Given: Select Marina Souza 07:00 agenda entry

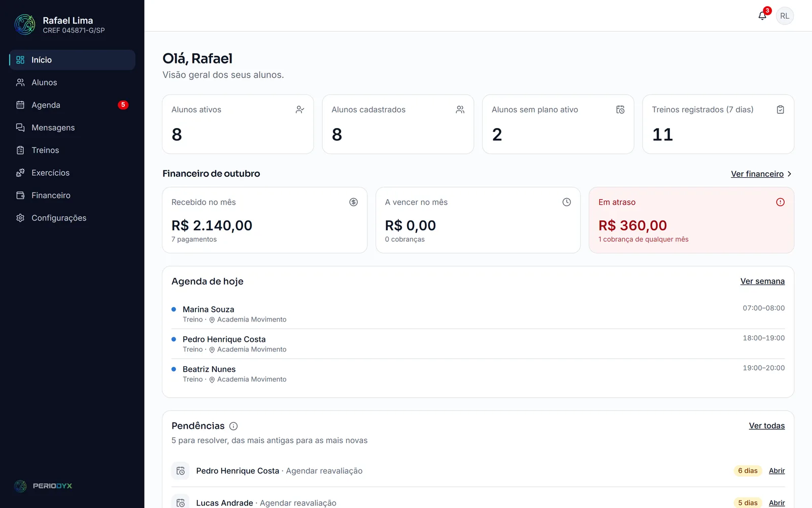Looking at the screenshot, I should [478, 314].
